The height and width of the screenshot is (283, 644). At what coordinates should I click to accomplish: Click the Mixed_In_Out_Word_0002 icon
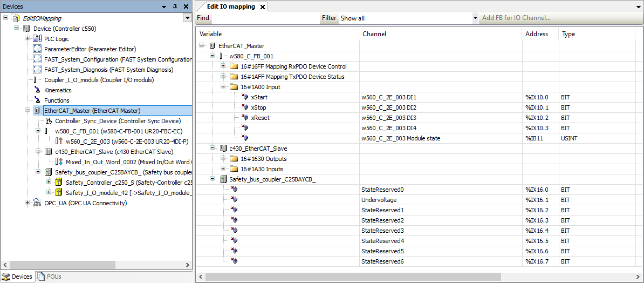point(59,162)
